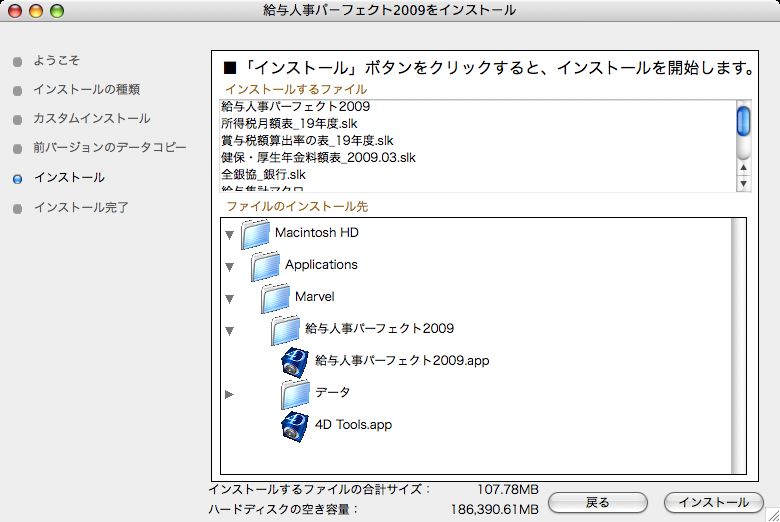Screen dimensions: 780x522
Task: Click the install destination tree scrollbar track
Action: click(739, 346)
